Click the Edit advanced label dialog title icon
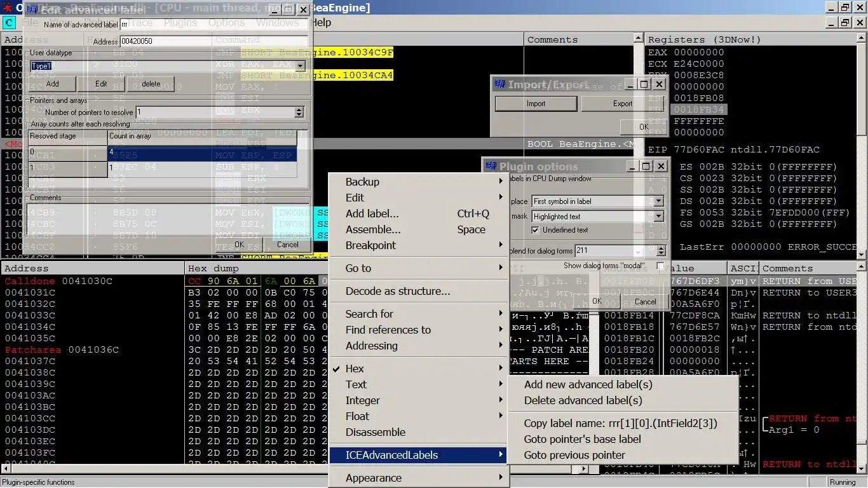868x488 pixels. 32,10
